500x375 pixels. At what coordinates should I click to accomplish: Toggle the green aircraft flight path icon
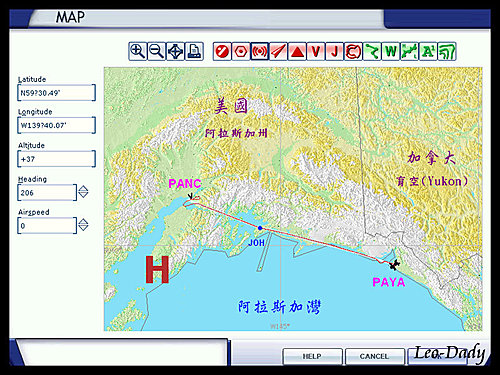click(x=409, y=51)
